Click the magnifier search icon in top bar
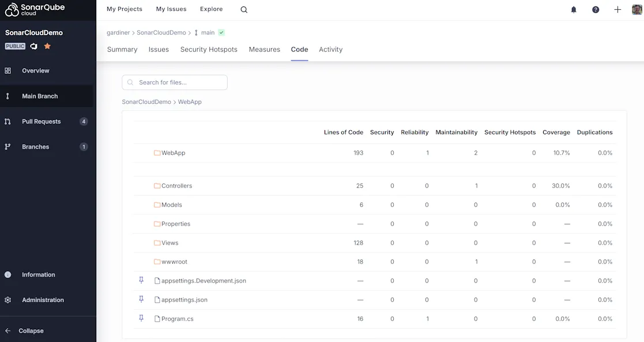This screenshot has width=644, height=342. pyautogui.click(x=243, y=9)
